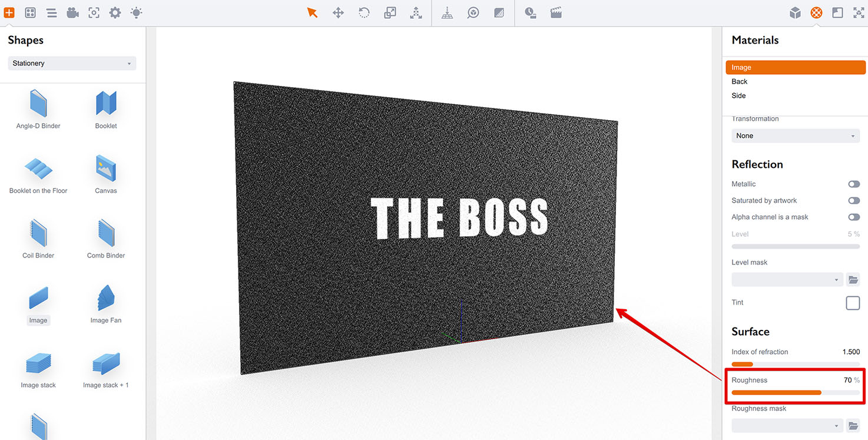868x440 pixels.
Task: Activate the Move tool
Action: coord(338,12)
